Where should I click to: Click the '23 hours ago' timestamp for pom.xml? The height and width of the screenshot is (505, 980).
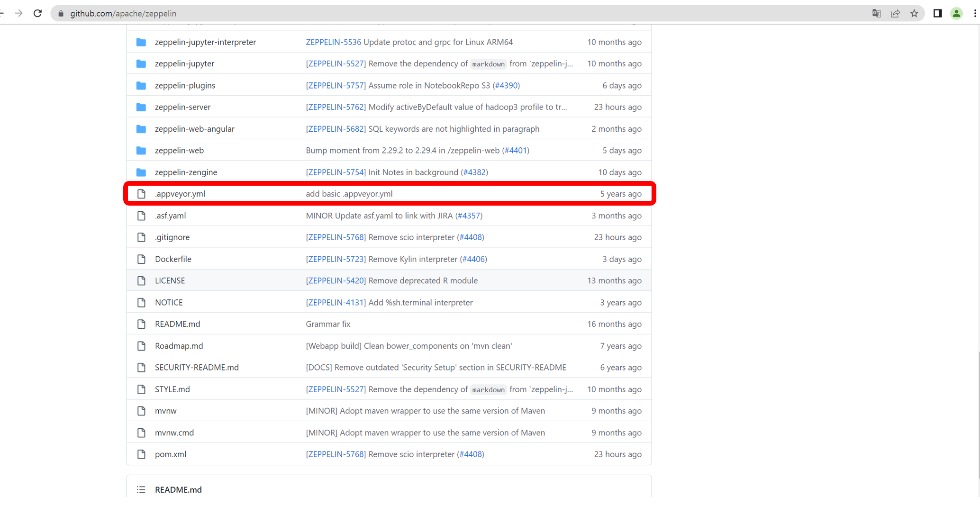point(617,454)
